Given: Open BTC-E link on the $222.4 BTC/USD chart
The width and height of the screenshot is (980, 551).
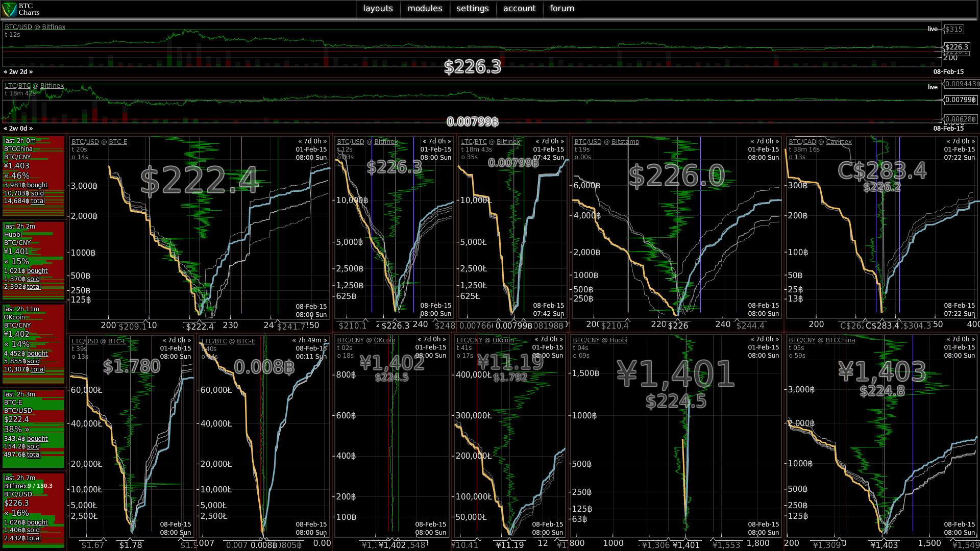Looking at the screenshot, I should 118,142.
